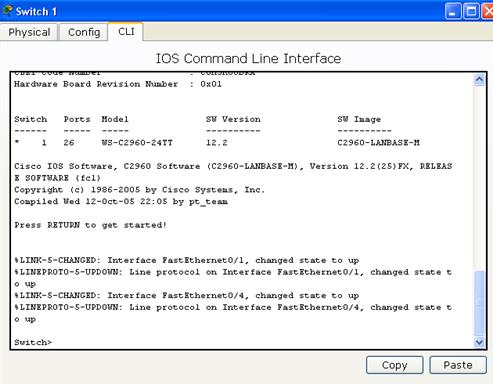Click the 'Ports' column header
This screenshot has width=493, height=384.
click(x=77, y=119)
